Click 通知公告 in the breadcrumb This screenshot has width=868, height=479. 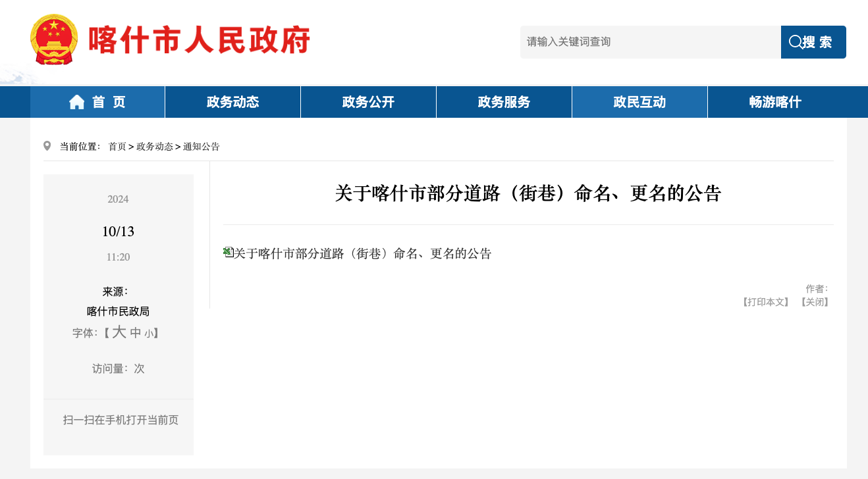tap(202, 147)
